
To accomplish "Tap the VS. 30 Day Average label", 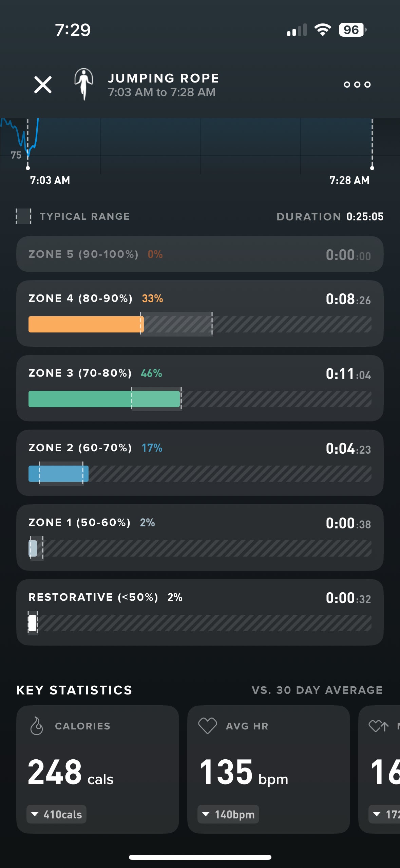I will pos(317,690).
